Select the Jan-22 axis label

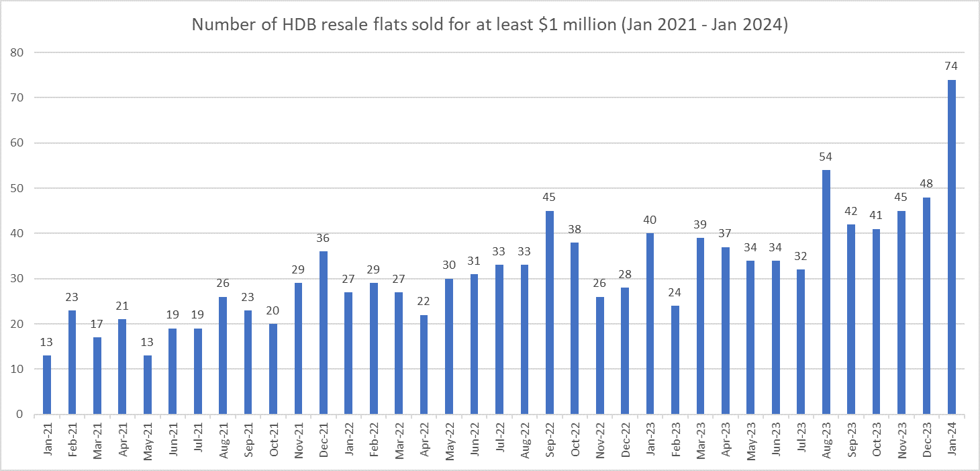coord(348,439)
